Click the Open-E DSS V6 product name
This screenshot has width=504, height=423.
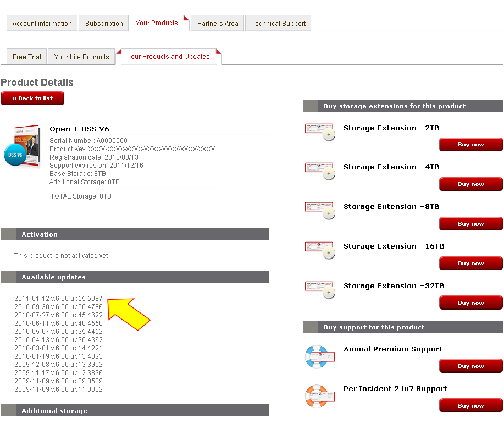point(79,129)
